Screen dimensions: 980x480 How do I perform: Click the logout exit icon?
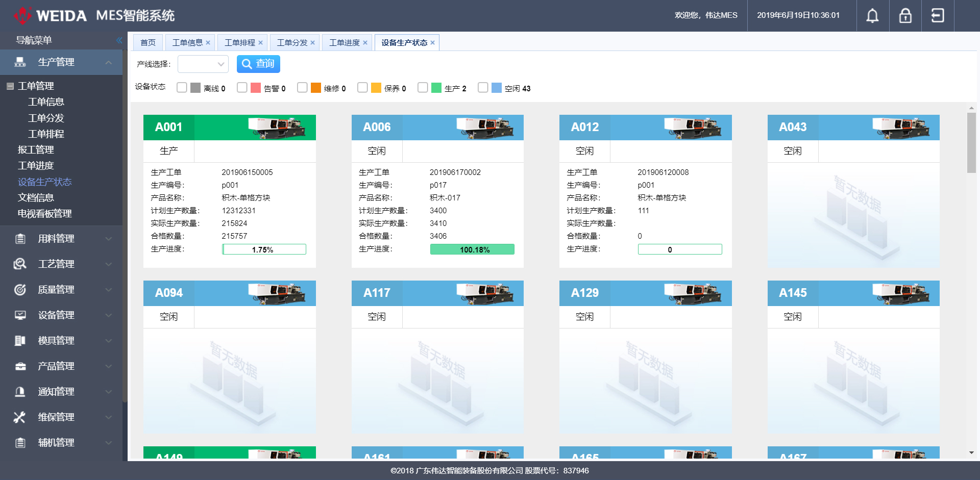click(938, 16)
